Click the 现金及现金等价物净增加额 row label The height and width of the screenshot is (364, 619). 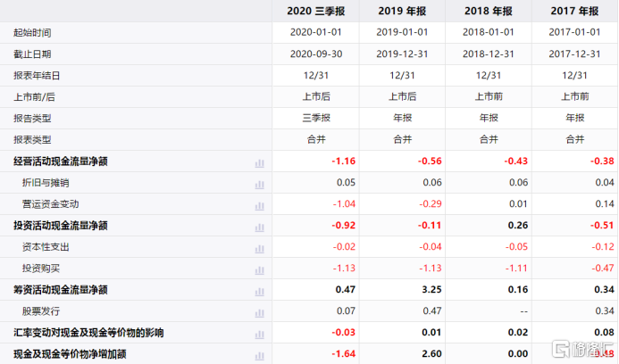pos(70,354)
